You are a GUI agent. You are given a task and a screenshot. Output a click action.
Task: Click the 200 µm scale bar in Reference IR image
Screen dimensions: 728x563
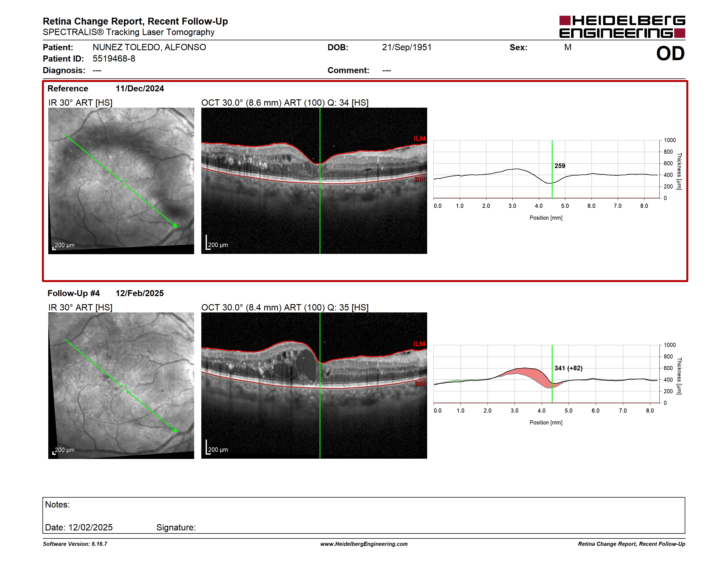[x=63, y=246]
